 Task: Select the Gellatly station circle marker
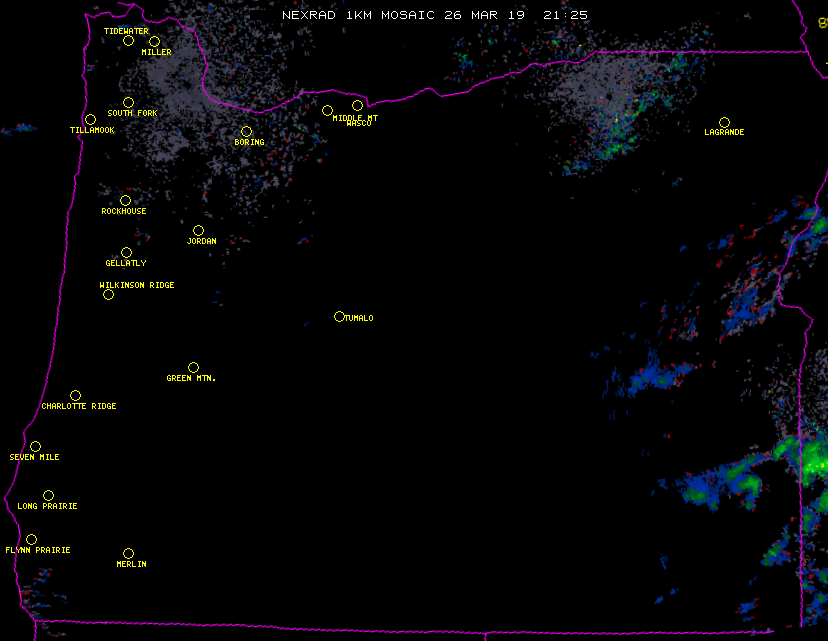(126, 253)
